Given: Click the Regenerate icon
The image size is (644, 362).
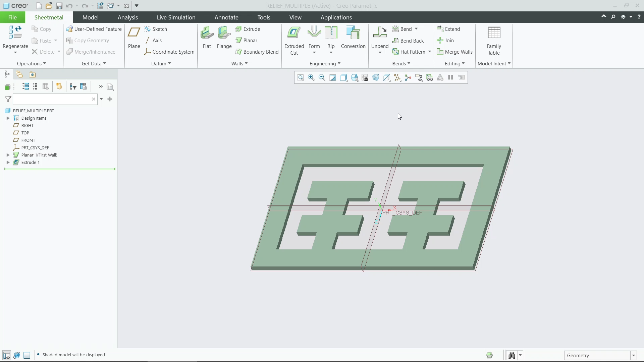Looking at the screenshot, I should tap(15, 33).
